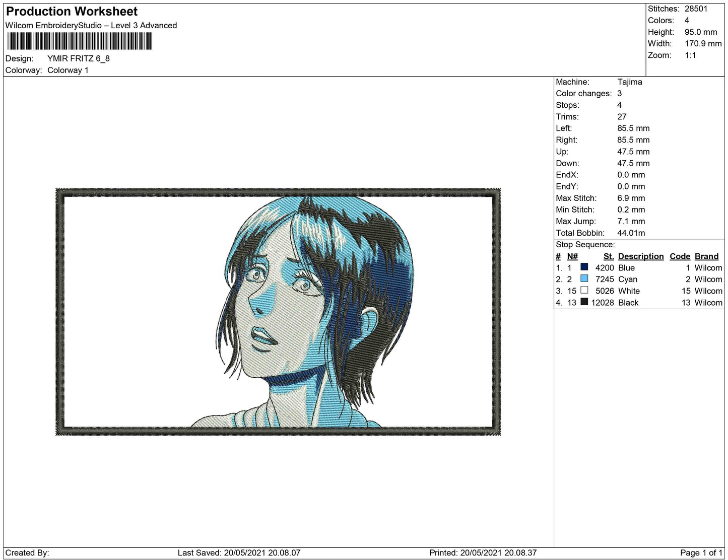
Task: Click the Colorway 1 label
Action: point(68,70)
